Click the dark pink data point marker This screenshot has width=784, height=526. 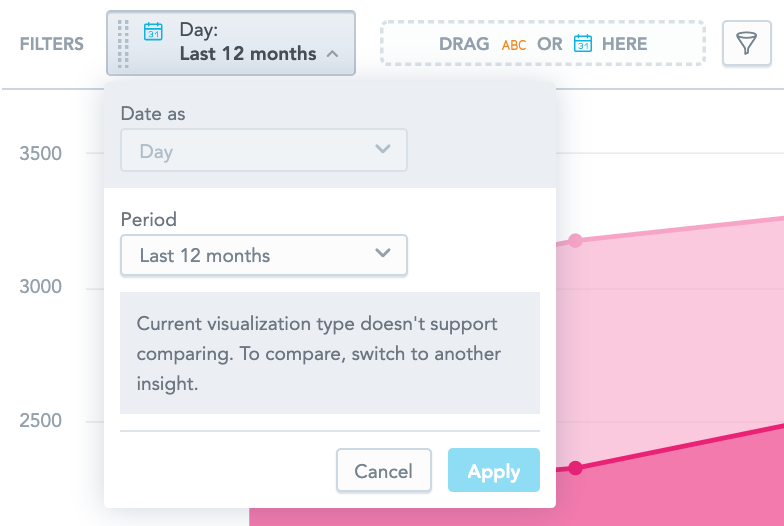click(575, 467)
